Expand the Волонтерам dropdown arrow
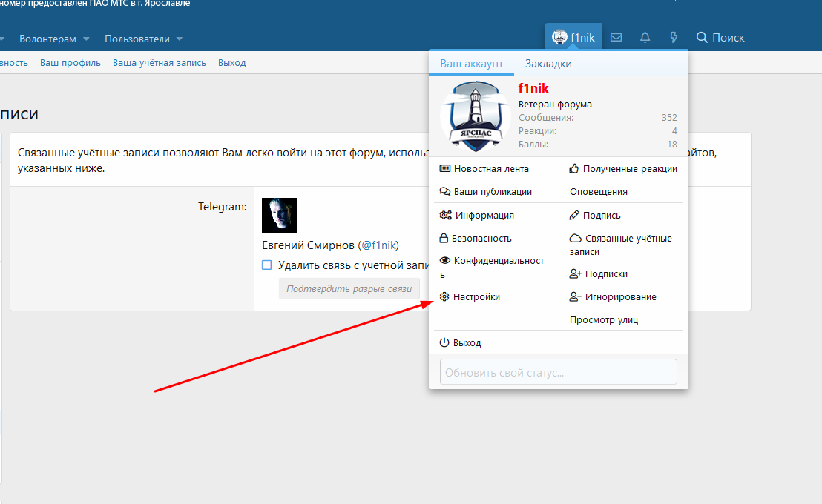 (86, 39)
